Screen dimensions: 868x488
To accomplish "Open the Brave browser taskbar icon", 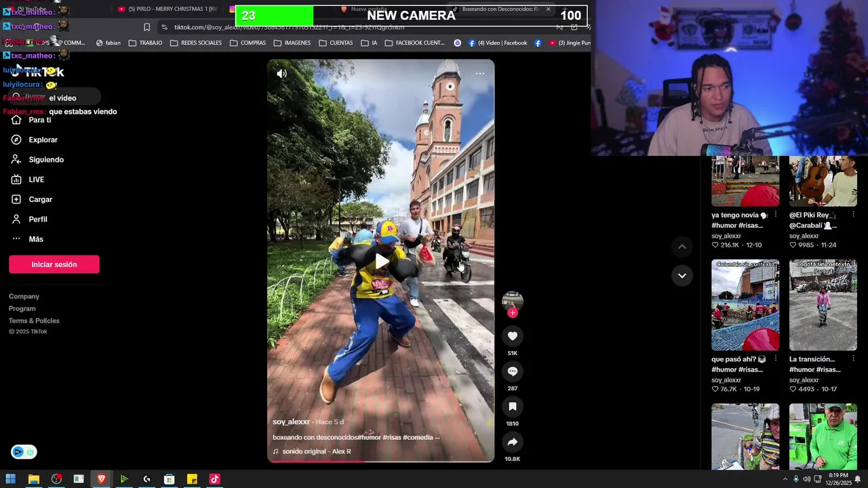I will pyautogui.click(x=101, y=479).
